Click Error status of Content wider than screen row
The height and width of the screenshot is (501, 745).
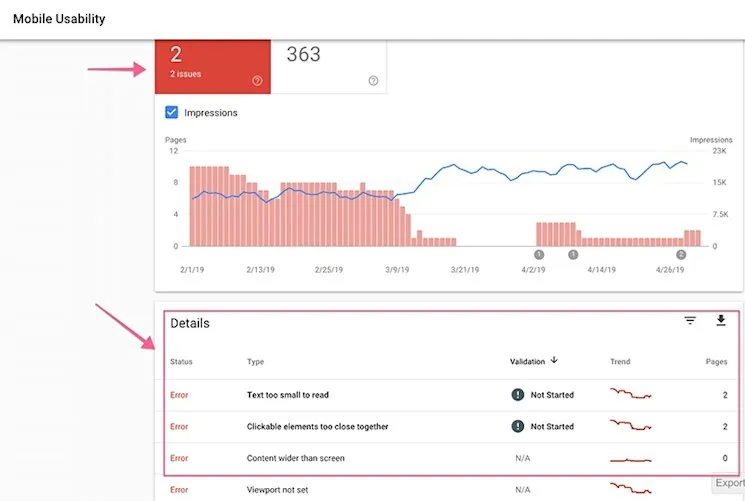pyautogui.click(x=179, y=458)
